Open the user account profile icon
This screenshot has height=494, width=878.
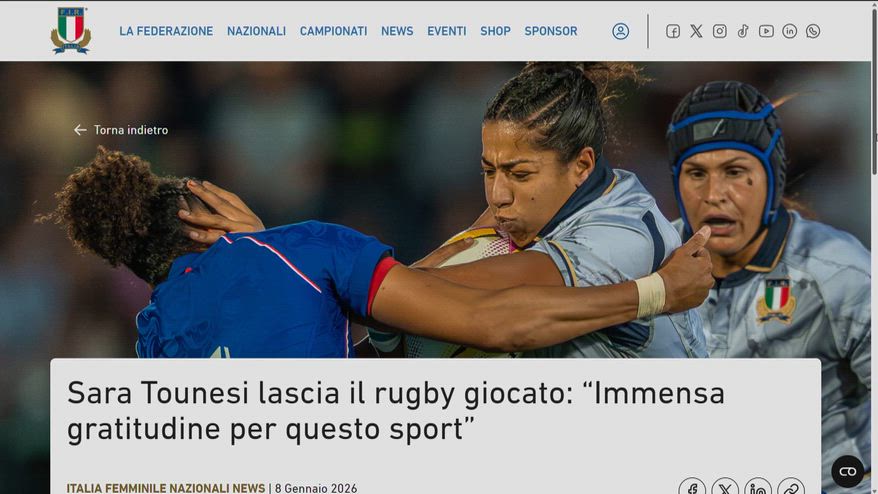pyautogui.click(x=620, y=31)
